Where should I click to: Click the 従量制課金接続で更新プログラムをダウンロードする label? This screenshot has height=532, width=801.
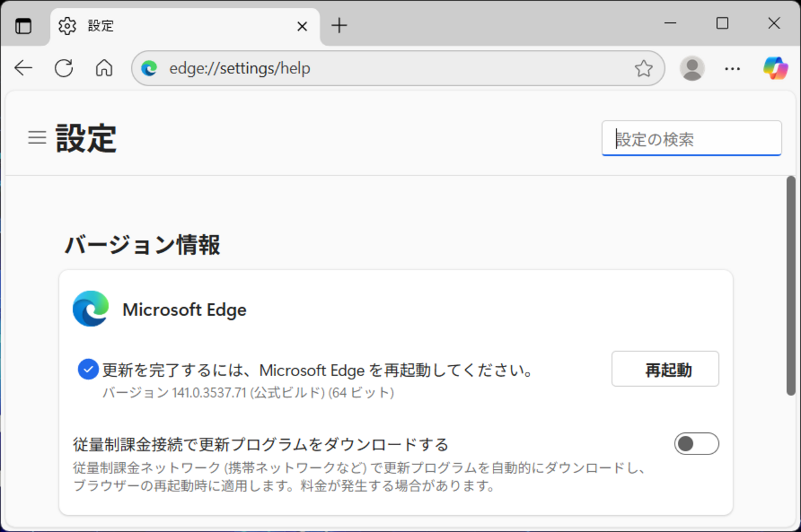pyautogui.click(x=261, y=443)
